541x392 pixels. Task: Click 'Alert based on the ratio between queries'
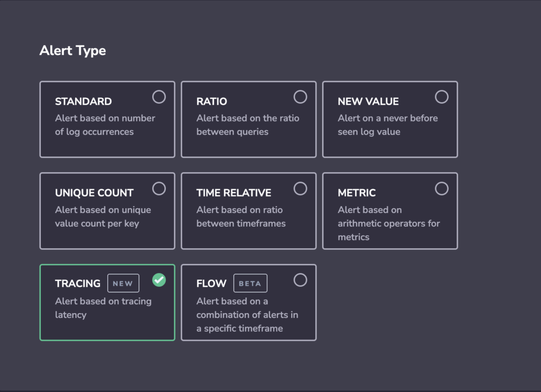click(x=248, y=125)
